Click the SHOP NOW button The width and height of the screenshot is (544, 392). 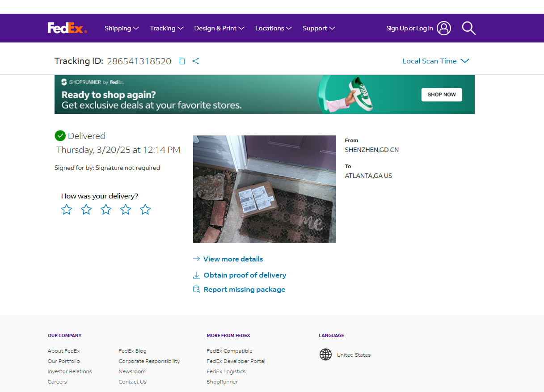click(x=441, y=95)
